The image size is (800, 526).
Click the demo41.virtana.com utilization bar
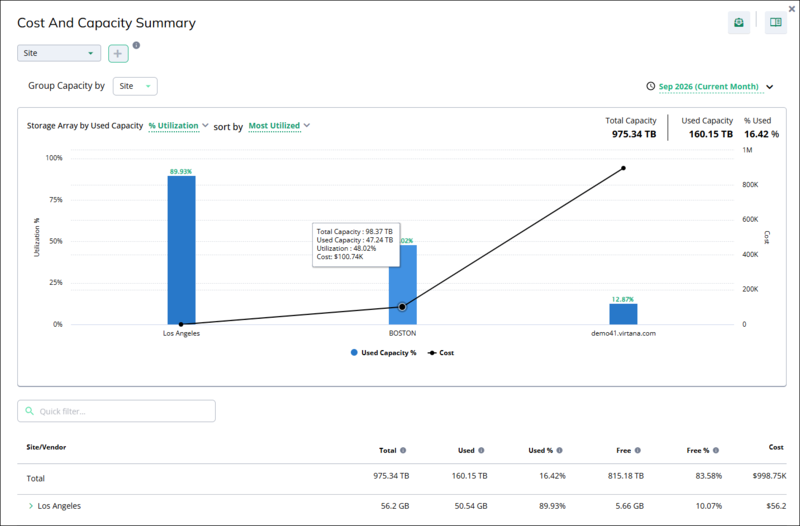623,314
